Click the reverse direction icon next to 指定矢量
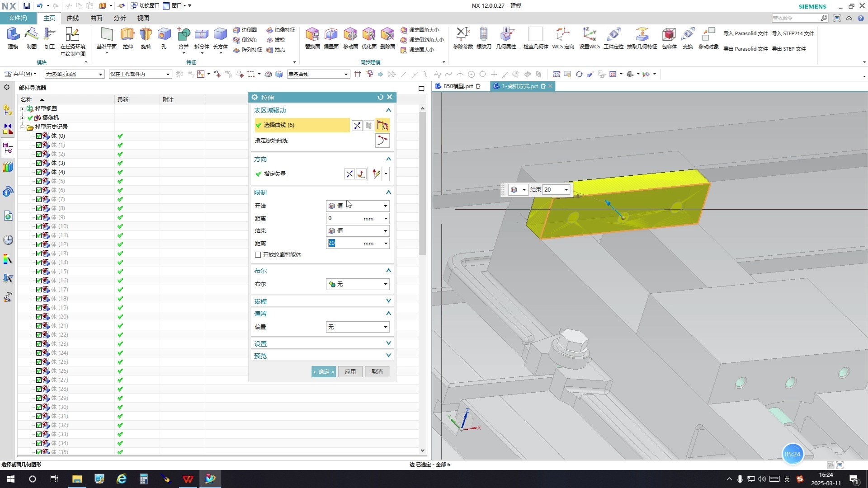 349,174
